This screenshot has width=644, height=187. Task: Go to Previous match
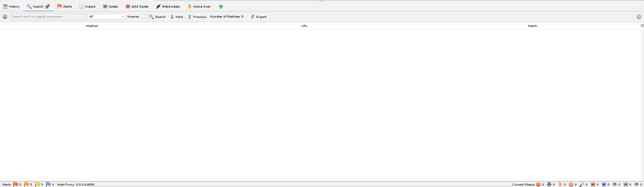(x=197, y=16)
